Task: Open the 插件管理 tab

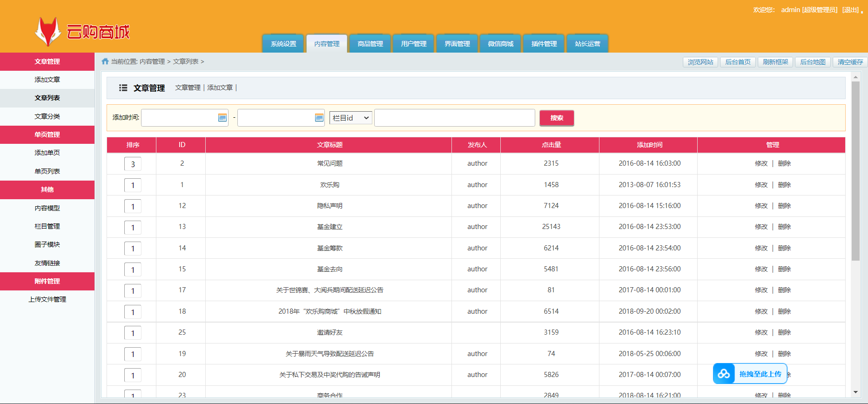Action: pos(544,44)
